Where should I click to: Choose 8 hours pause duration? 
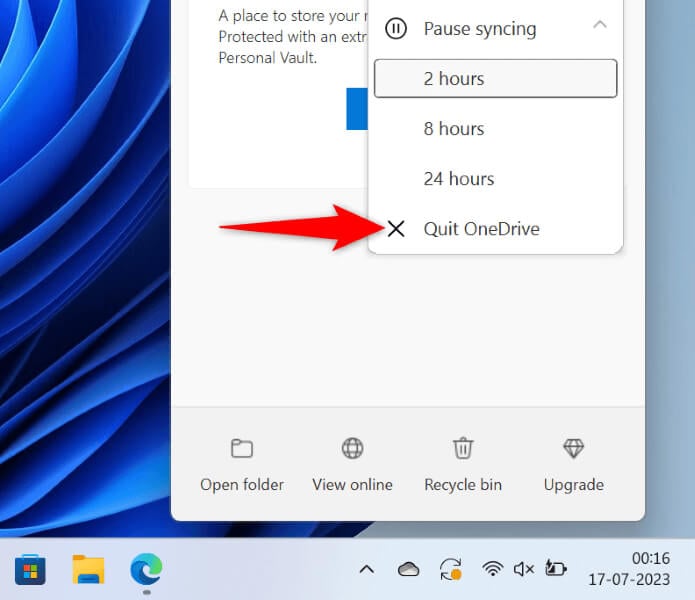[x=496, y=129]
